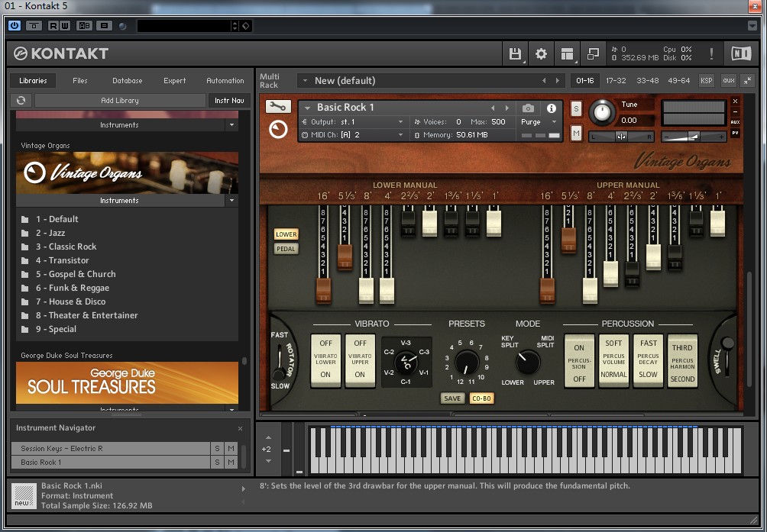767x532 pixels.
Task: Open Vintage Organs Instruments dropdown arrow
Action: tap(232, 200)
